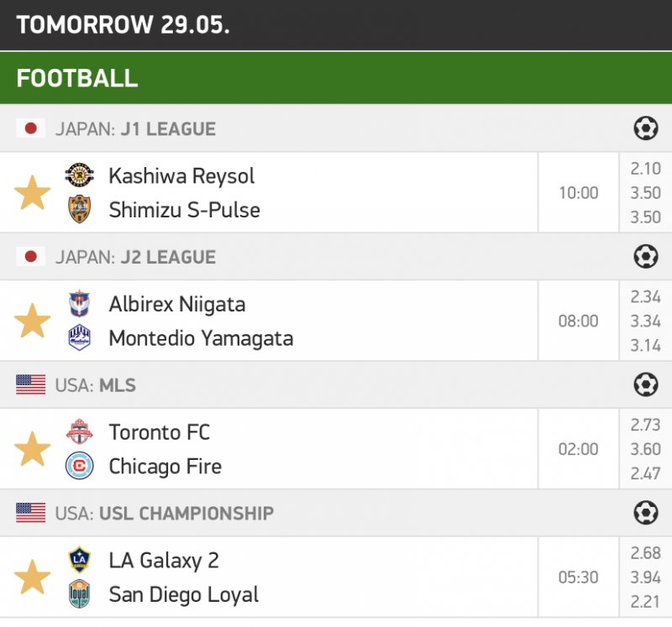Unstar the LA Galaxy 2 match
Screen dimensions: 672x627
(33, 577)
